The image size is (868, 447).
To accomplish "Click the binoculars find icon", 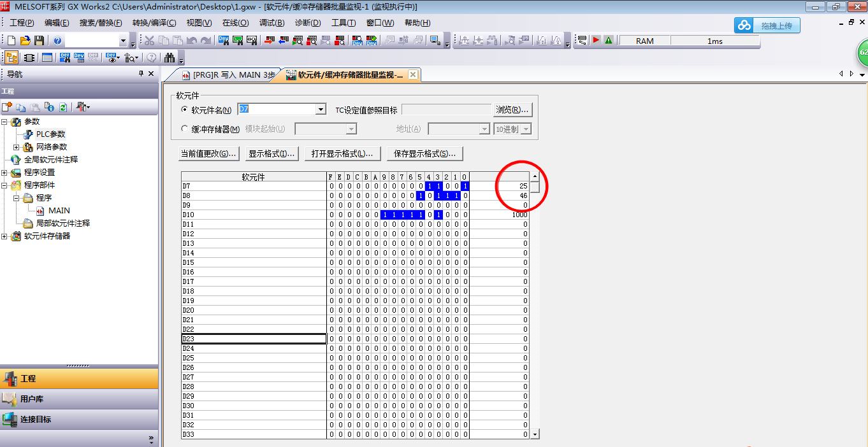I will (x=170, y=57).
